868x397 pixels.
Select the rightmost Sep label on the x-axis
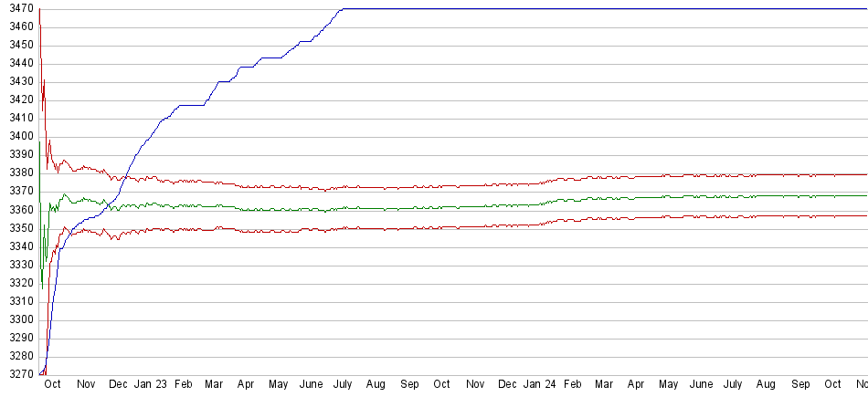[x=800, y=385]
